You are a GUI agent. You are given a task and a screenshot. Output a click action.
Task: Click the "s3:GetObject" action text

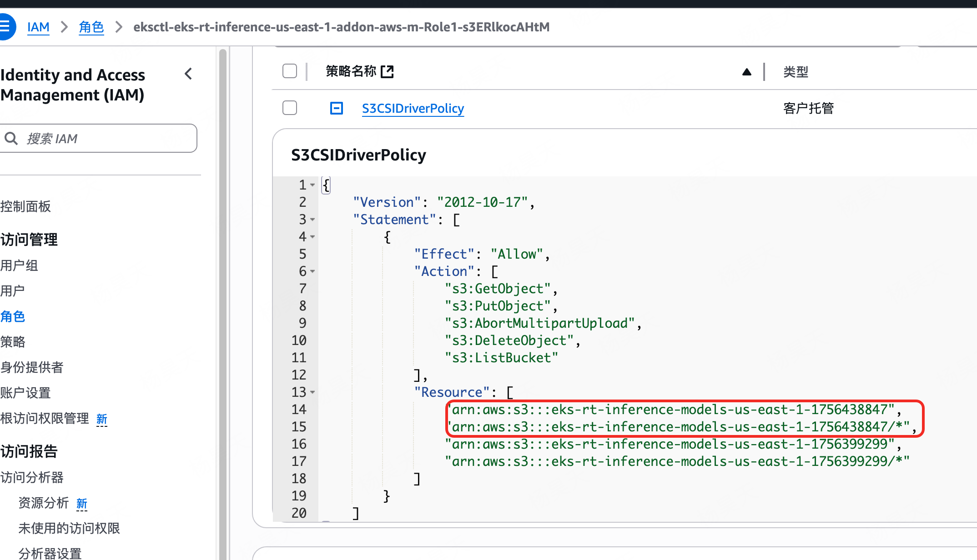tap(498, 289)
